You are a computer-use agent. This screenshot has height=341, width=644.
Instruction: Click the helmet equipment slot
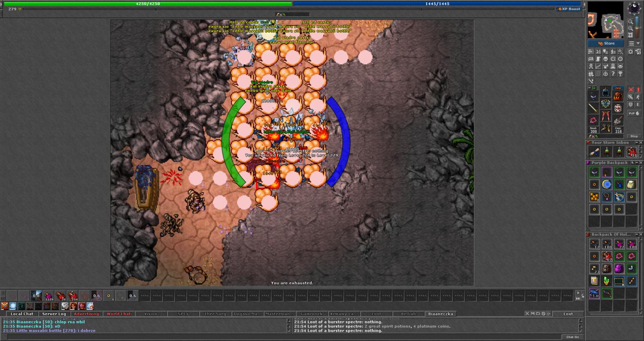606,92
